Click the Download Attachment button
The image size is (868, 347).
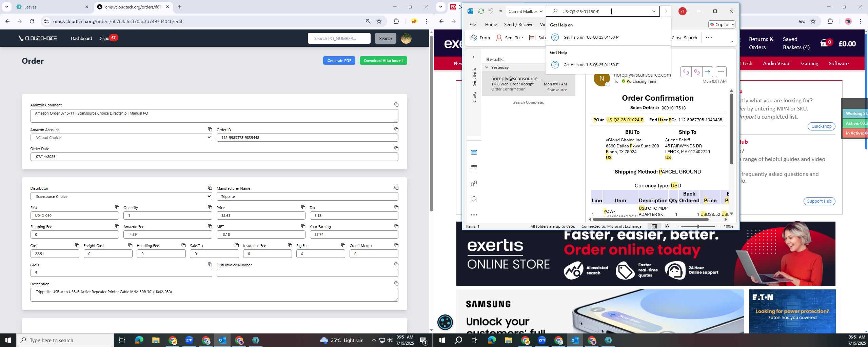(383, 61)
